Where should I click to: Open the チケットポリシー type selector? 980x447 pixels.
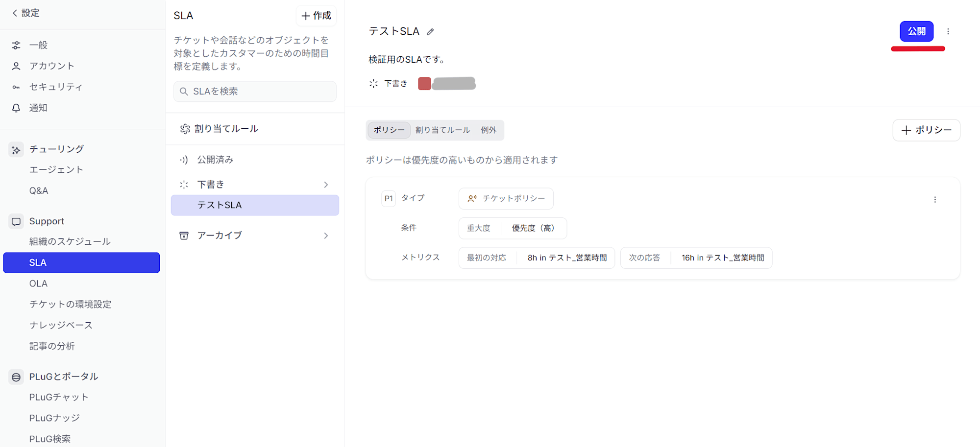click(x=506, y=198)
